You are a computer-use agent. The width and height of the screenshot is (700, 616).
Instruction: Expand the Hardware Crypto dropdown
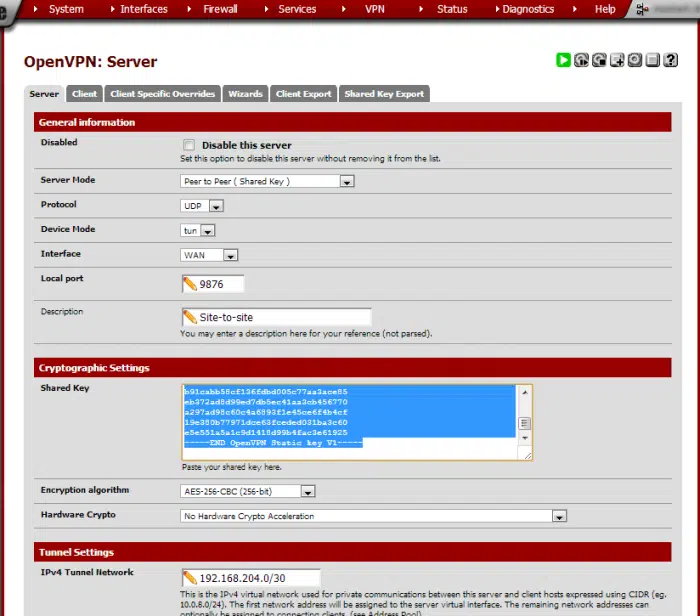click(x=559, y=517)
